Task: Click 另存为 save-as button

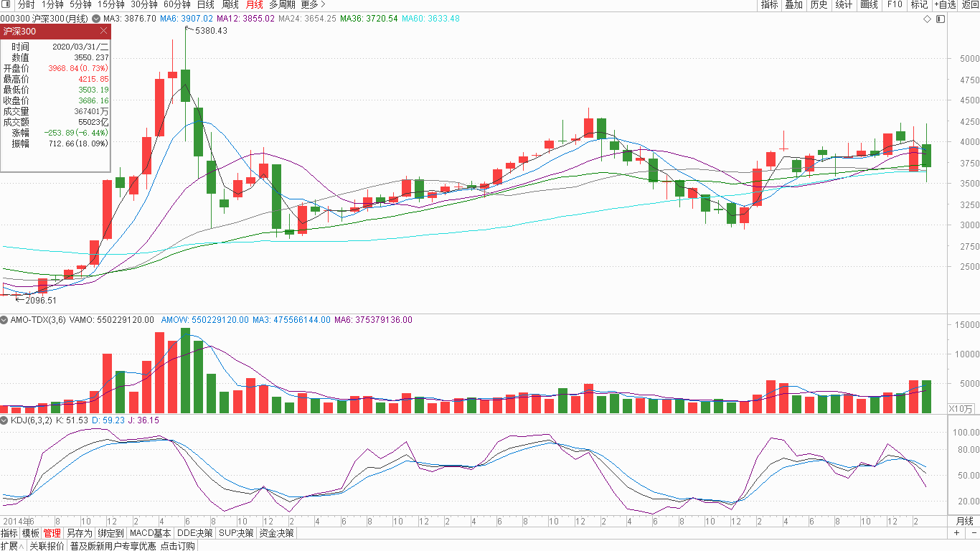Action: [x=79, y=533]
